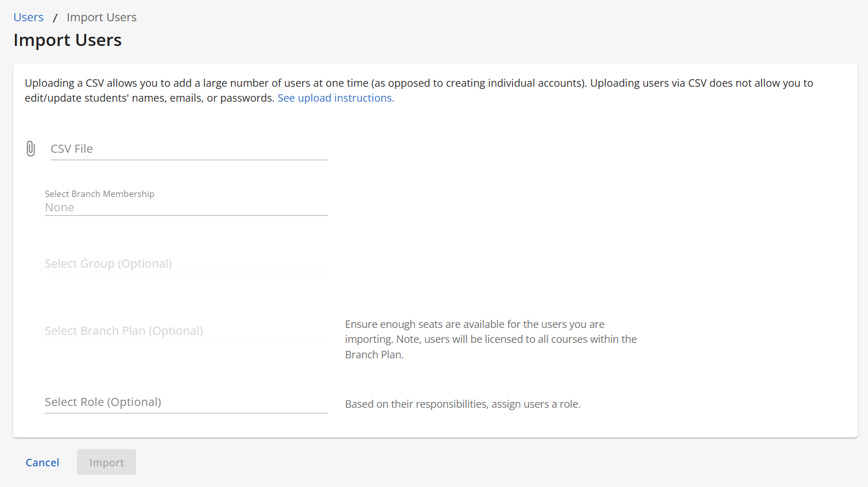Click the Import Users breadcrumb item

[102, 17]
